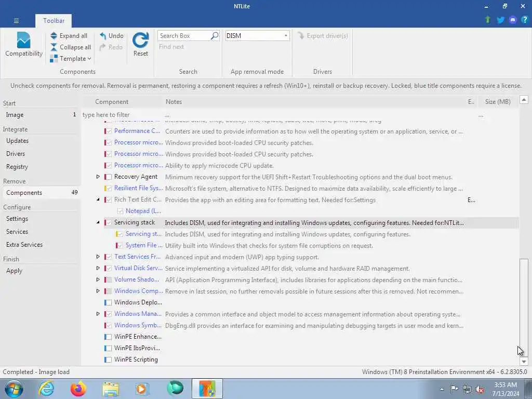
Task: Sort by the Size (MB) column header
Action: click(x=498, y=102)
